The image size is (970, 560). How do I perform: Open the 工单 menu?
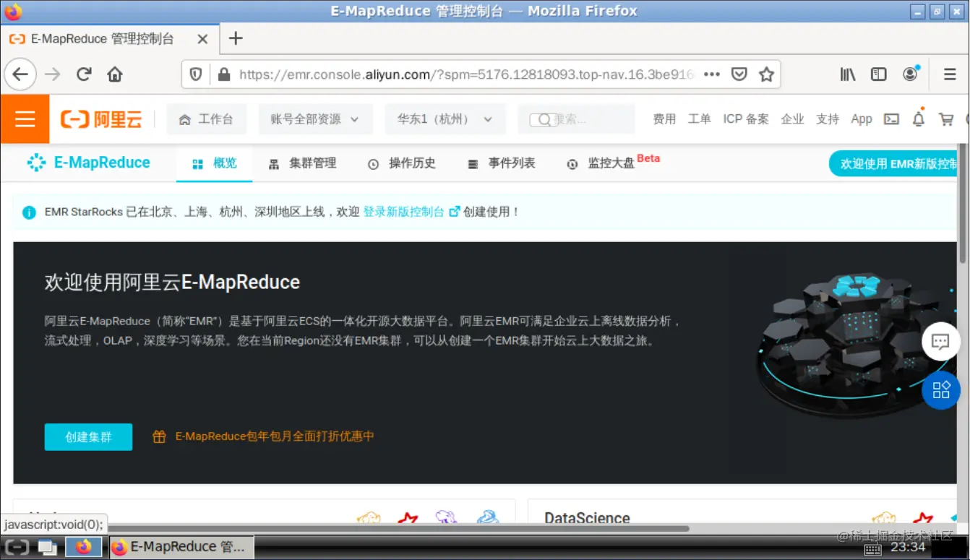coord(699,119)
